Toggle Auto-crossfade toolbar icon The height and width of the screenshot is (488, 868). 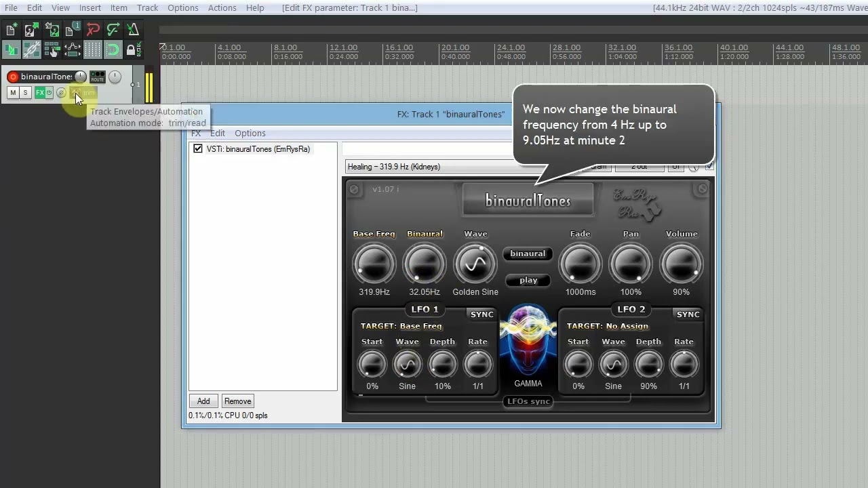click(x=12, y=49)
